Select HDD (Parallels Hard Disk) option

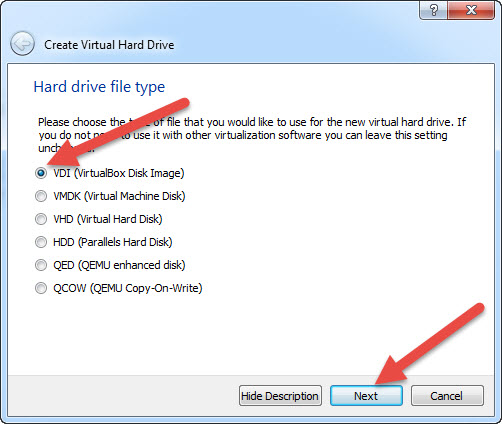point(104,242)
